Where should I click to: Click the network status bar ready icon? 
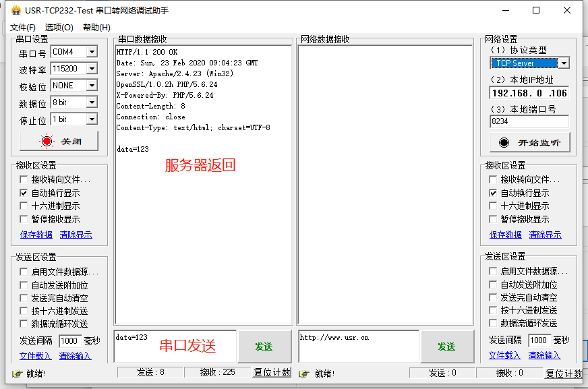click(304, 373)
